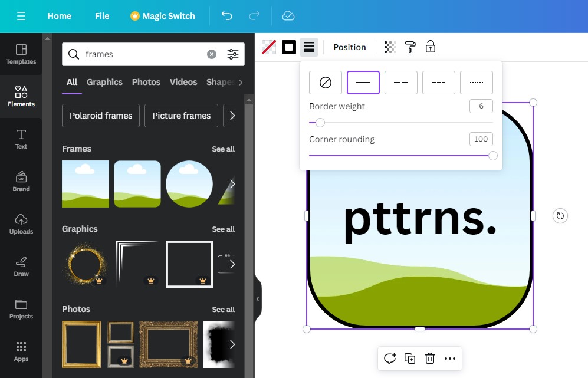Open the Uploads sidebar panel
The image size is (588, 378).
[x=21, y=224]
